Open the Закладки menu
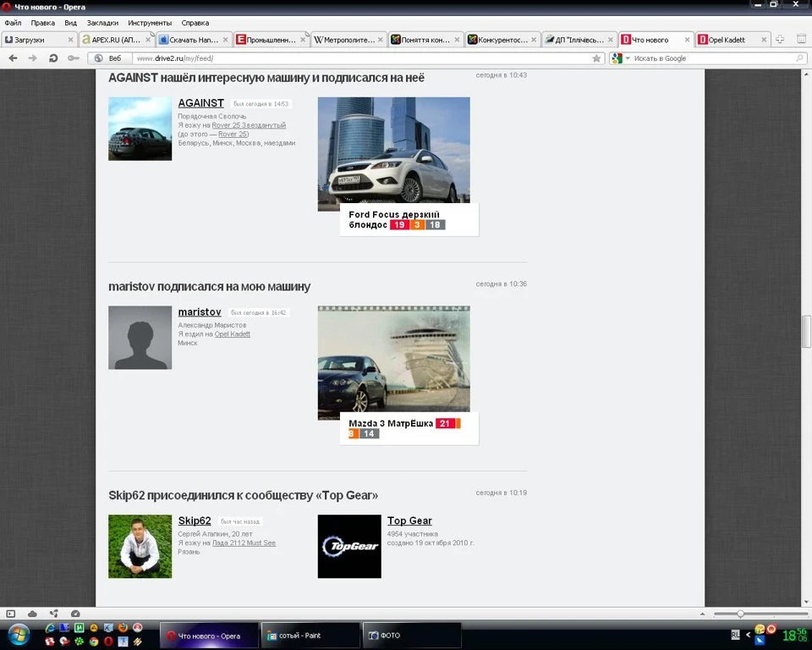 [x=102, y=23]
